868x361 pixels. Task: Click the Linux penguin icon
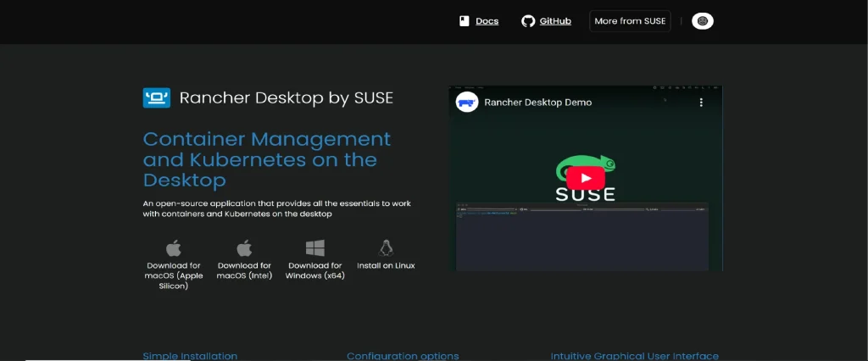(386, 248)
